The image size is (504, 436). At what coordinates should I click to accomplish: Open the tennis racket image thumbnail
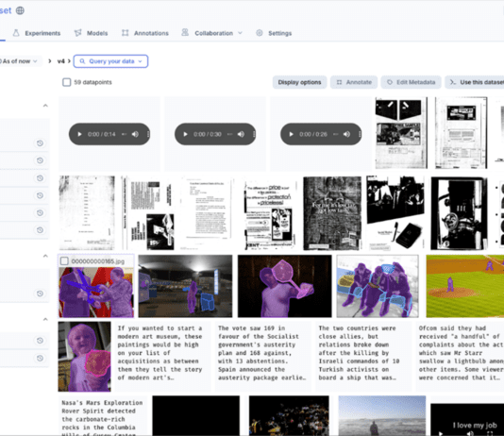[x=284, y=286]
